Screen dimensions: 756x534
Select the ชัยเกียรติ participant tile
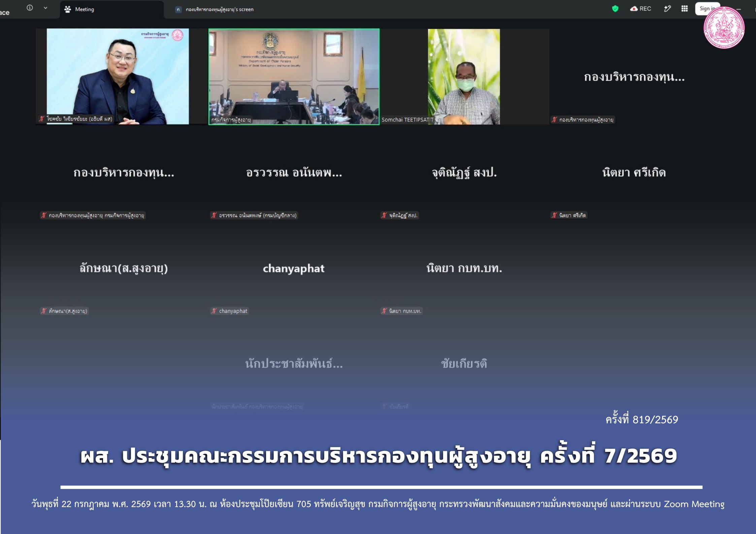coord(464,364)
